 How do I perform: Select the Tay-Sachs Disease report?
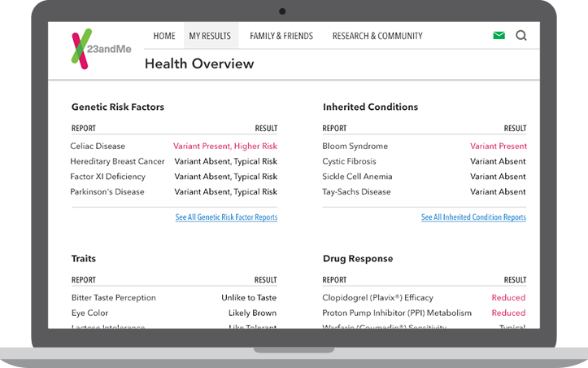pyautogui.click(x=356, y=192)
